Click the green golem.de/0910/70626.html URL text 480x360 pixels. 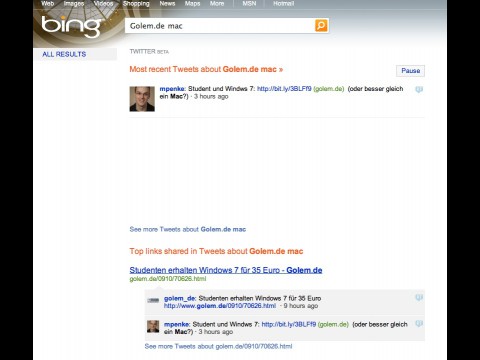pos(168,279)
